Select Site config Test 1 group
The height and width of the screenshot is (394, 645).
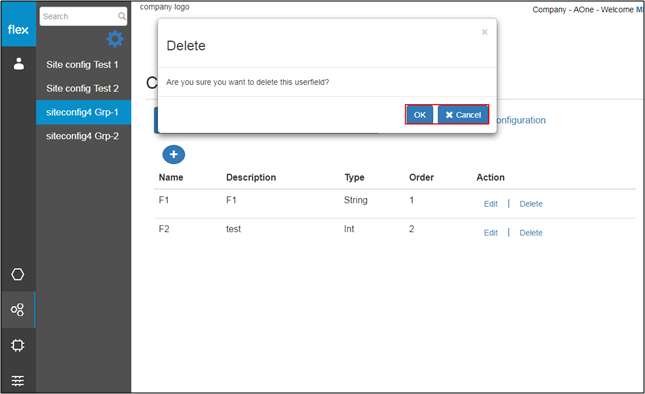[x=82, y=65]
